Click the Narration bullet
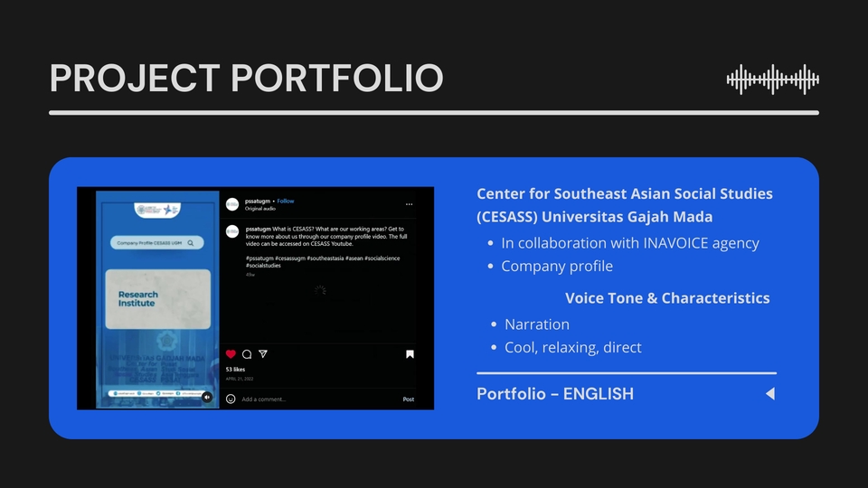Image resolution: width=868 pixels, height=488 pixels. point(536,324)
